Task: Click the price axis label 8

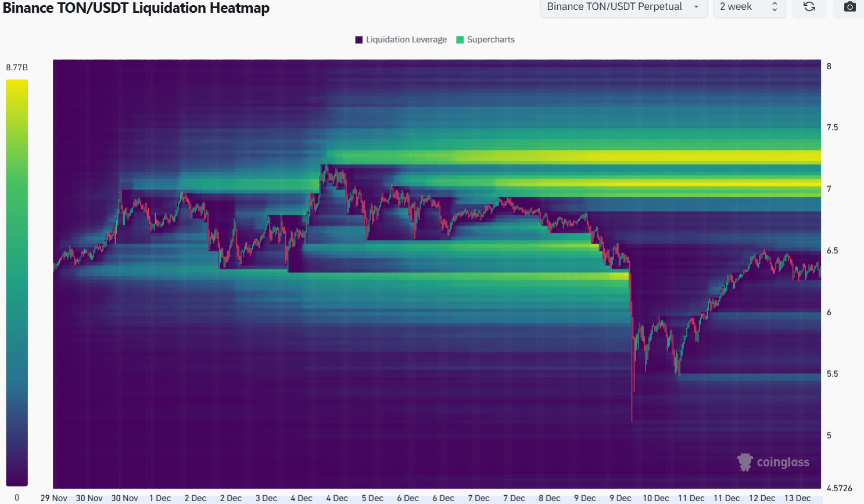Action: tap(829, 66)
